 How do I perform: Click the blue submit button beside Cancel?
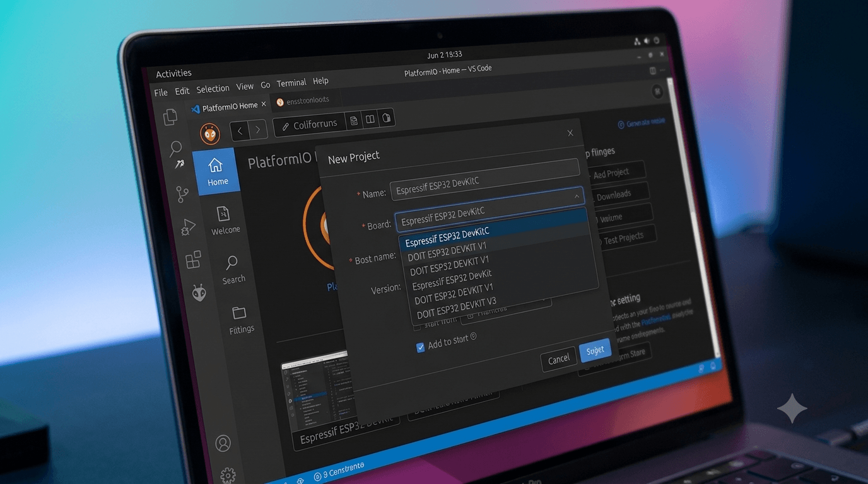(x=595, y=350)
